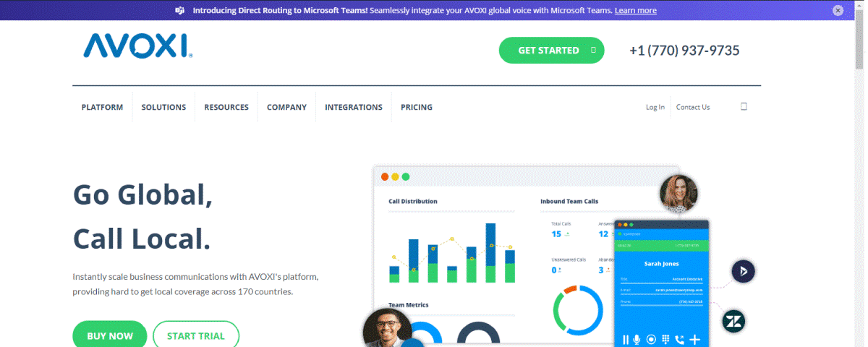Viewport: 868px width, 347px height.
Task: Open the Learn more link
Action: (x=636, y=10)
